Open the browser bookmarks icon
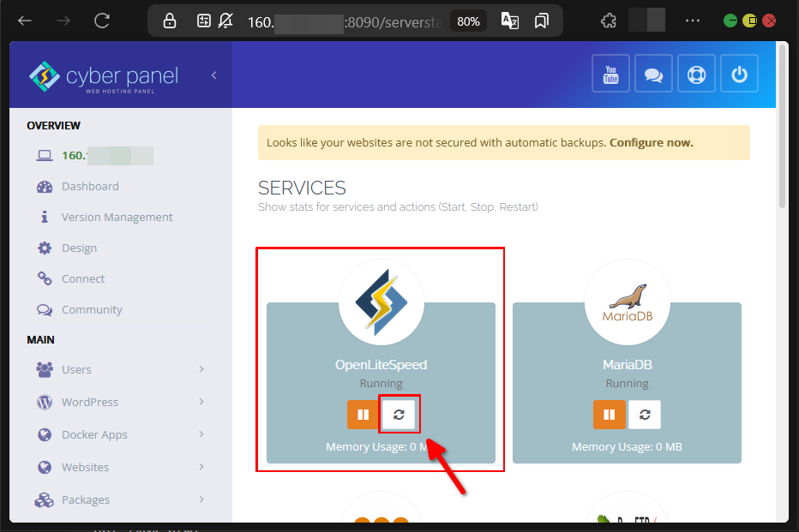 click(x=542, y=21)
